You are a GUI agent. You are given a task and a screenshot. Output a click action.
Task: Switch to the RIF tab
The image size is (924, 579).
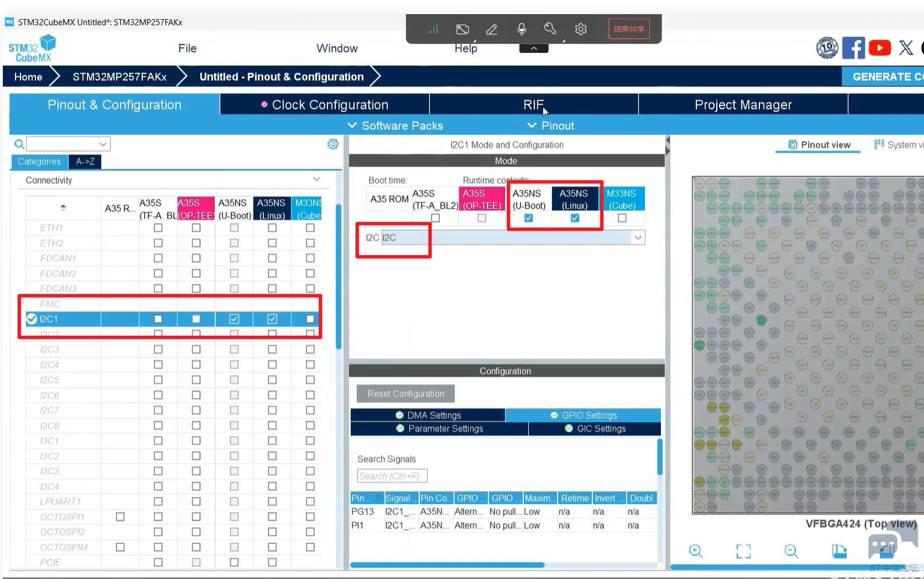[534, 105]
